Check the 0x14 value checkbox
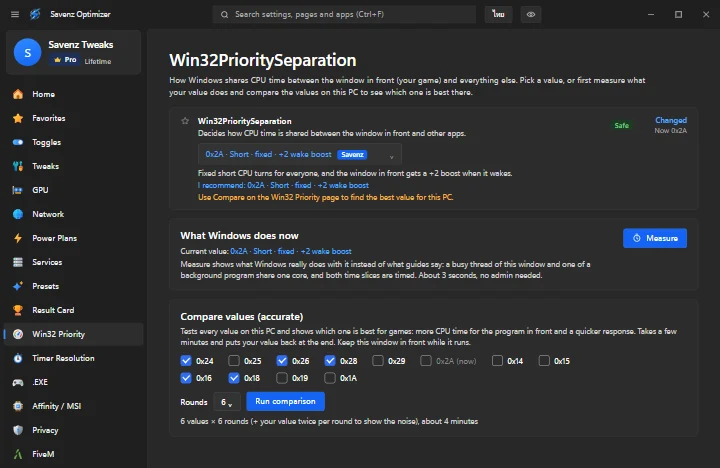 pos(497,361)
